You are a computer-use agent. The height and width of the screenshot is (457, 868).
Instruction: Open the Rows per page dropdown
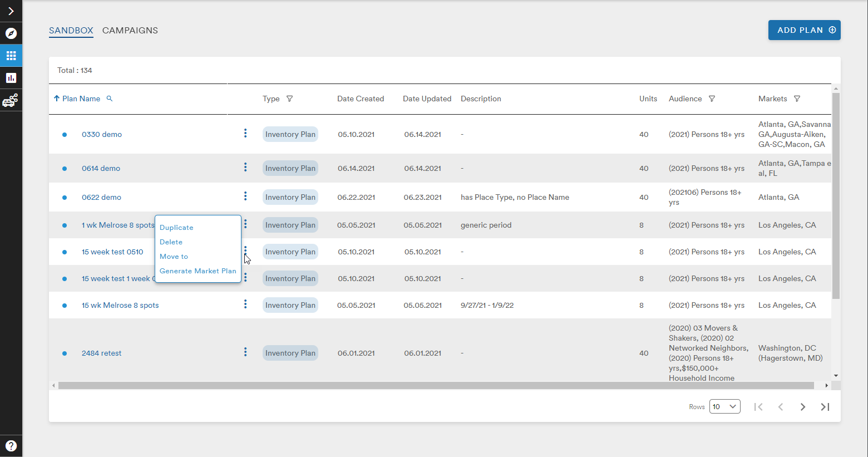[725, 406]
